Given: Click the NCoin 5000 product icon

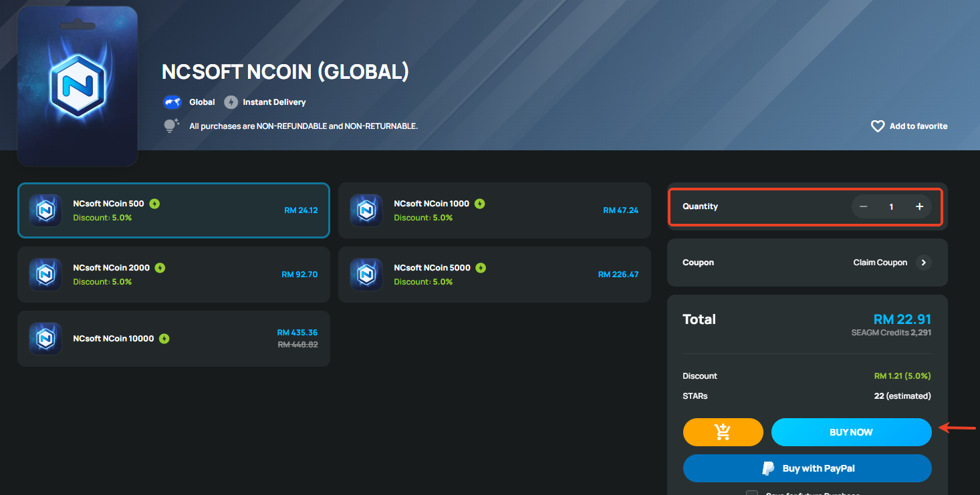Looking at the screenshot, I should point(366,275).
